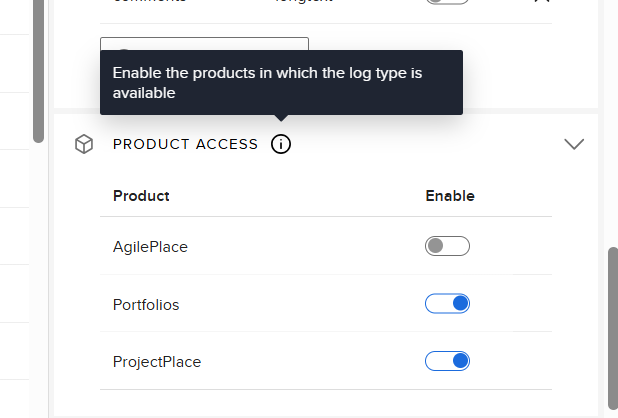Turn off the ProjectPlace toggle
This screenshot has width=618, height=418.
pos(447,361)
